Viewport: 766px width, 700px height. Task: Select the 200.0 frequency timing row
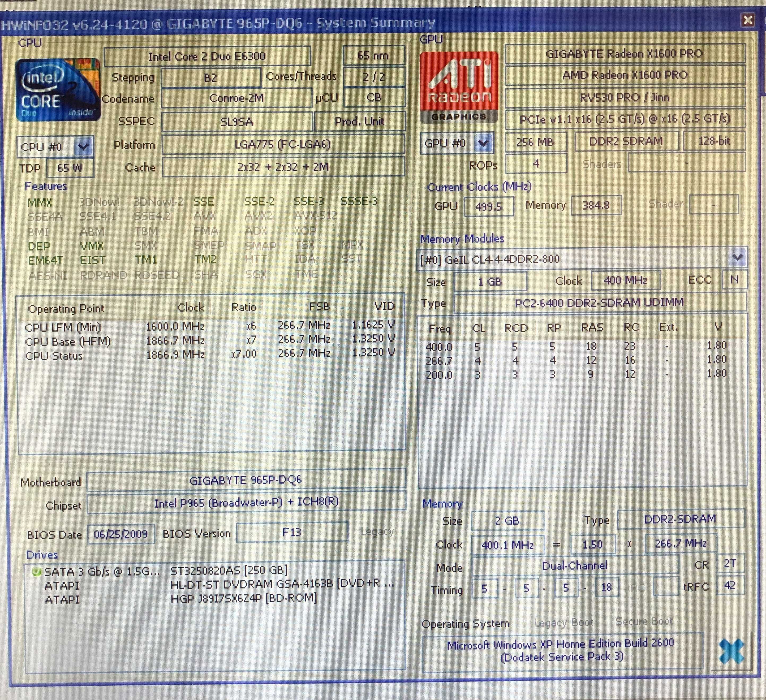pos(576,374)
